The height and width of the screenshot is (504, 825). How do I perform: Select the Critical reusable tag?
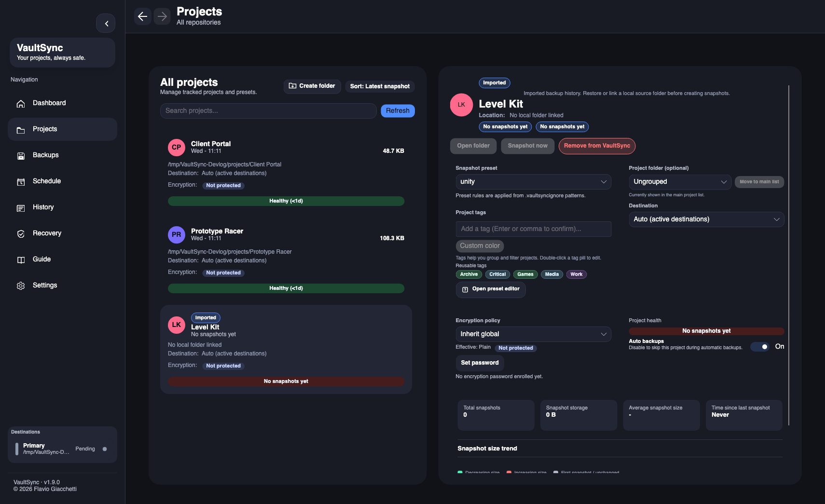click(497, 274)
